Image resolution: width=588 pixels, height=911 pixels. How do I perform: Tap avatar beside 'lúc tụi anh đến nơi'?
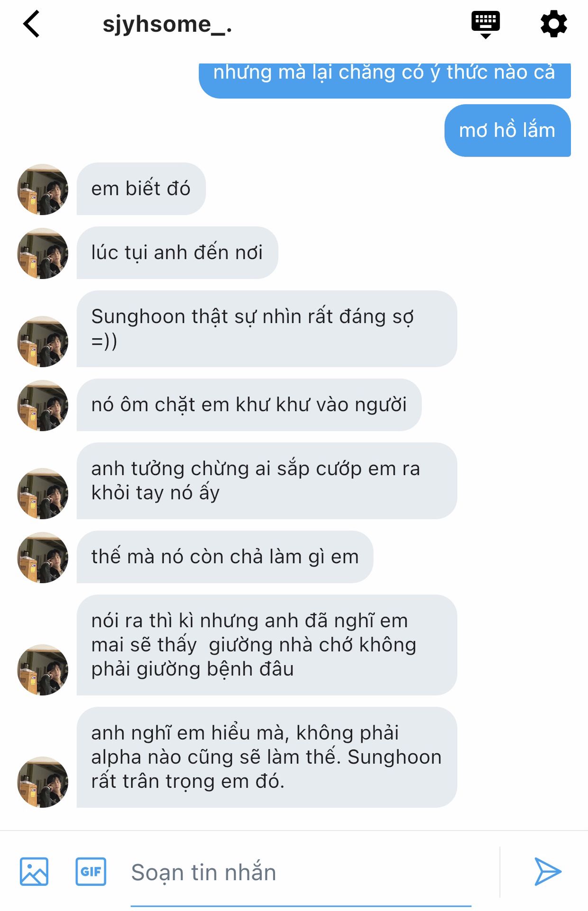[x=43, y=253]
